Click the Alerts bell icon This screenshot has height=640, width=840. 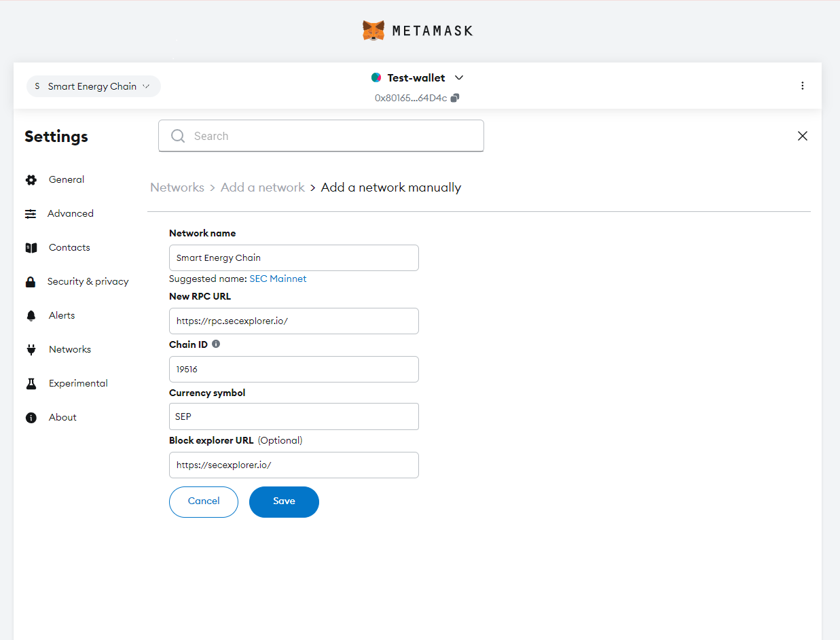click(x=31, y=316)
